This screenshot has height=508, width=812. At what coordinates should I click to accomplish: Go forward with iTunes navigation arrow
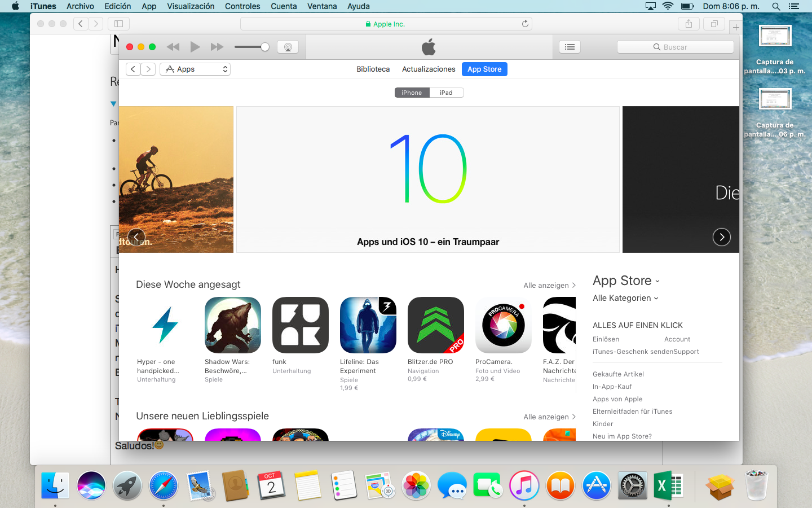tap(148, 69)
